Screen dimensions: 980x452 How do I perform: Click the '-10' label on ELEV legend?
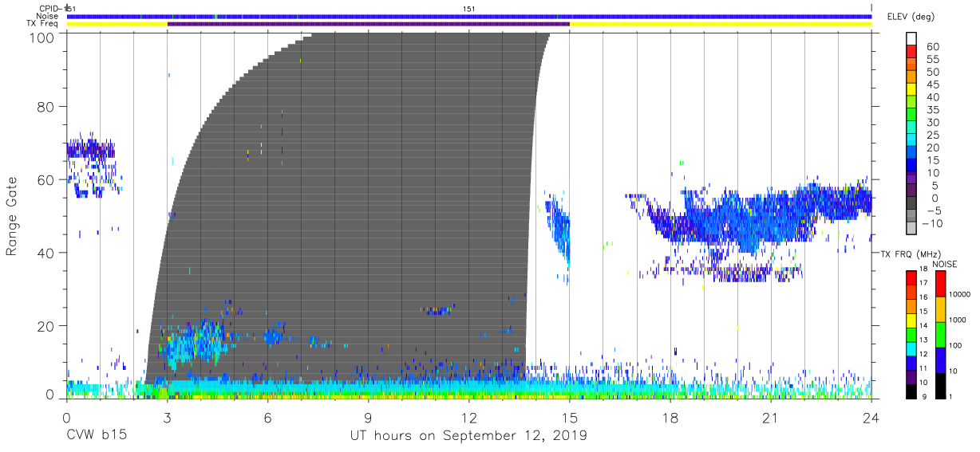tap(932, 223)
